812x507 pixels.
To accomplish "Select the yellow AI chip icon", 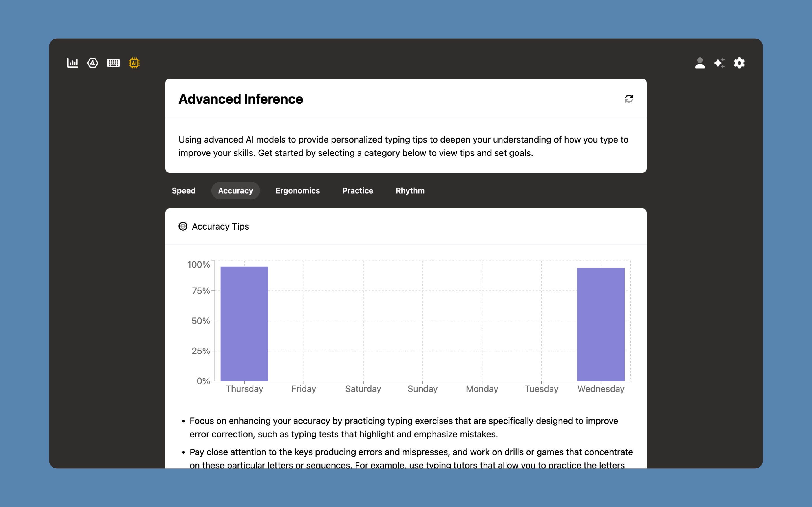I will pos(134,63).
